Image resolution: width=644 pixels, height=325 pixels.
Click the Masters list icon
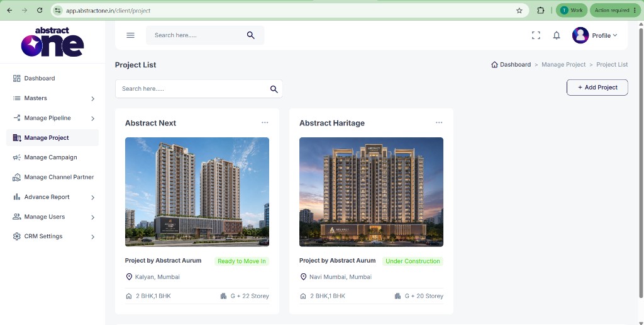tap(16, 98)
